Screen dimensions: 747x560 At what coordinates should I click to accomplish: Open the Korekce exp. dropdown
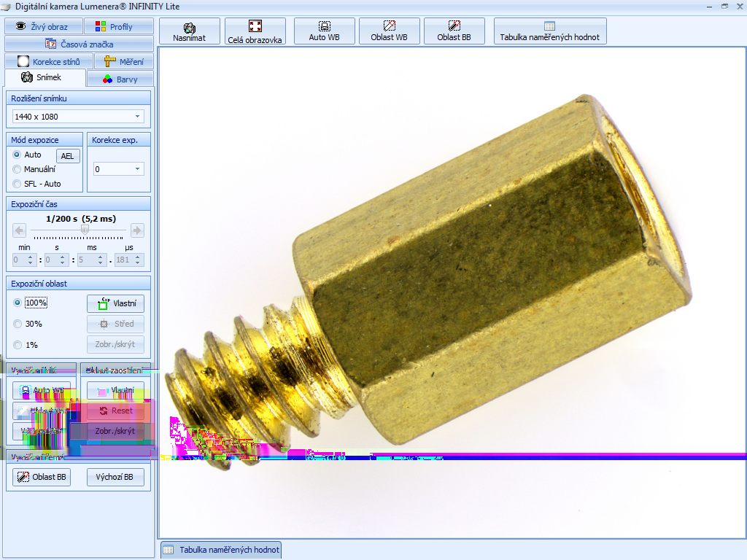[137, 169]
